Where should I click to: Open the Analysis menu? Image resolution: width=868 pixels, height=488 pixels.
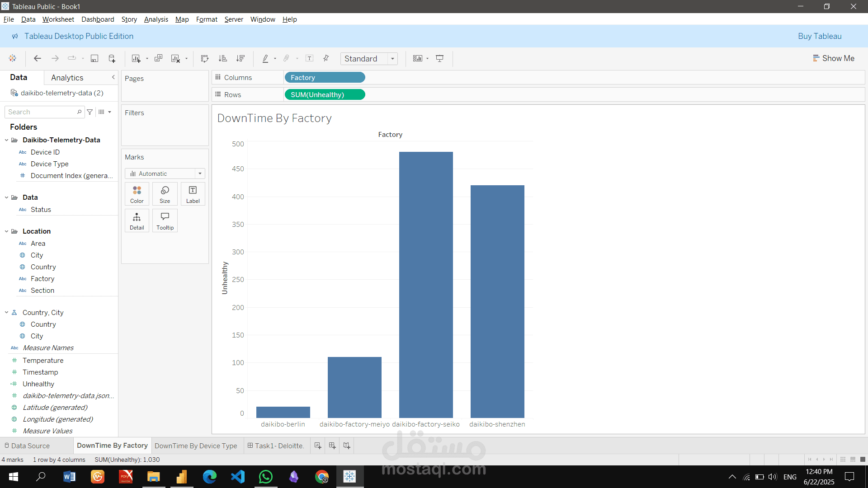pos(156,19)
